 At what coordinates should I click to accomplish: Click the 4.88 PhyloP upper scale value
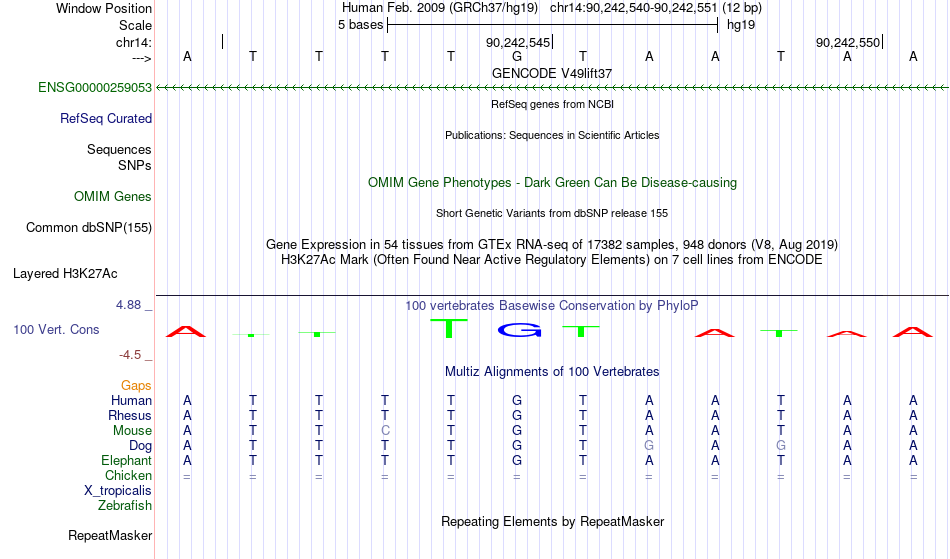(x=128, y=305)
